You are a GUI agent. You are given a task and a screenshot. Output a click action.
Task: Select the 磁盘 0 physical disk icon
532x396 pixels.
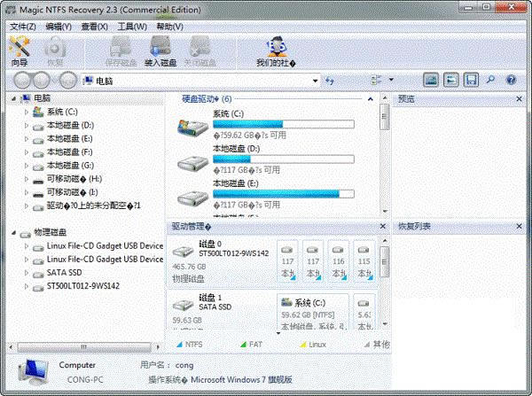click(183, 252)
